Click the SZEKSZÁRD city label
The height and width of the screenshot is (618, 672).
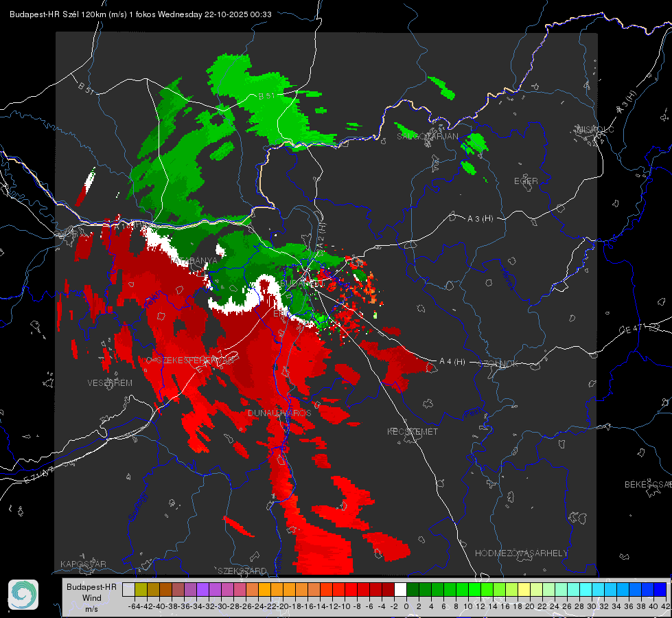point(242,571)
